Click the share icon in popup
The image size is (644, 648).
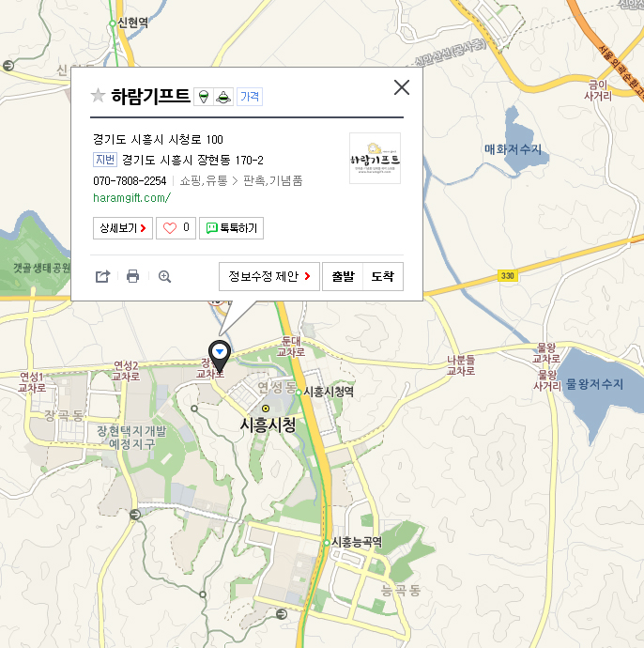(x=102, y=276)
